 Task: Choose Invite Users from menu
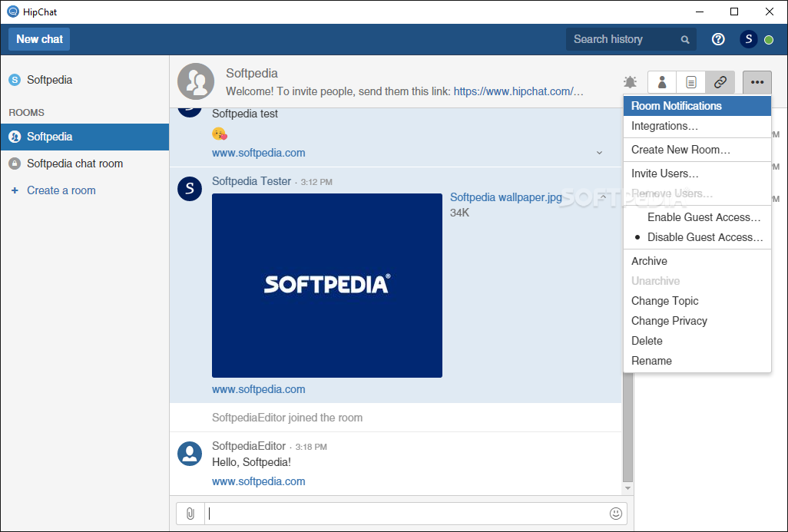pos(697,173)
